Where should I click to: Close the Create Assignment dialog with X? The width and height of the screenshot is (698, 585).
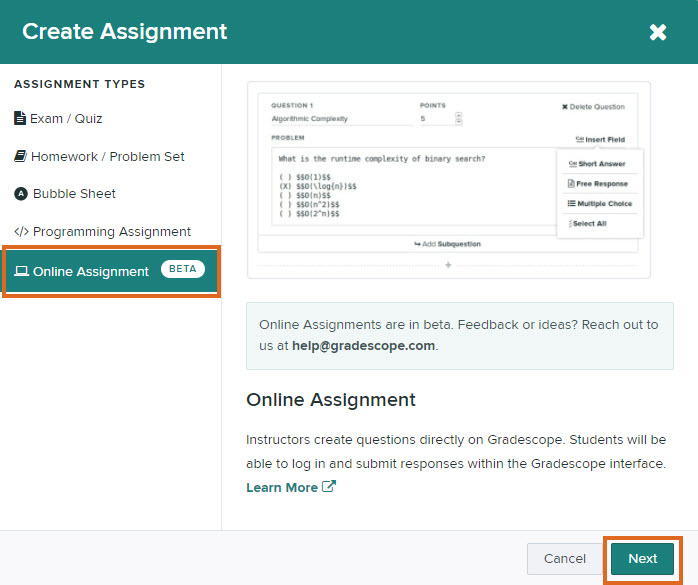657,32
